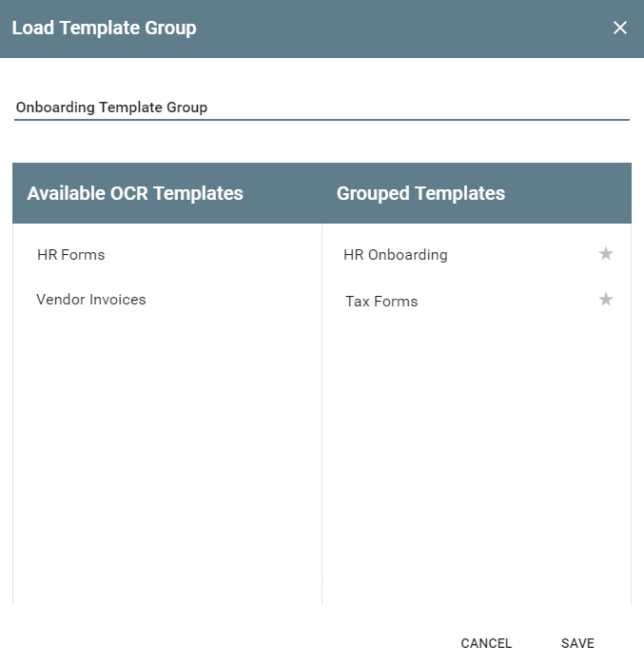
Task: Toggle the star beside Tax Forms
Action: [606, 300]
